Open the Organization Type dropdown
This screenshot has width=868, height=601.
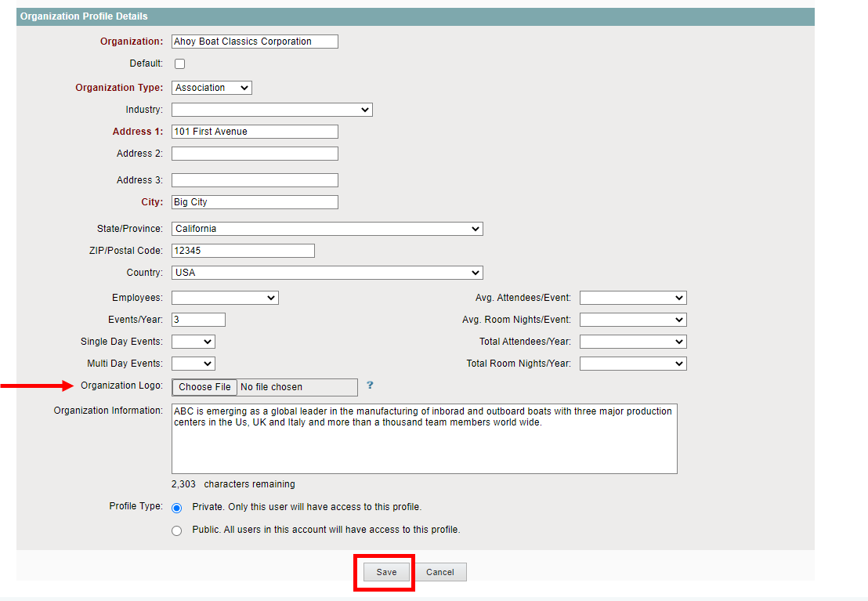click(212, 88)
